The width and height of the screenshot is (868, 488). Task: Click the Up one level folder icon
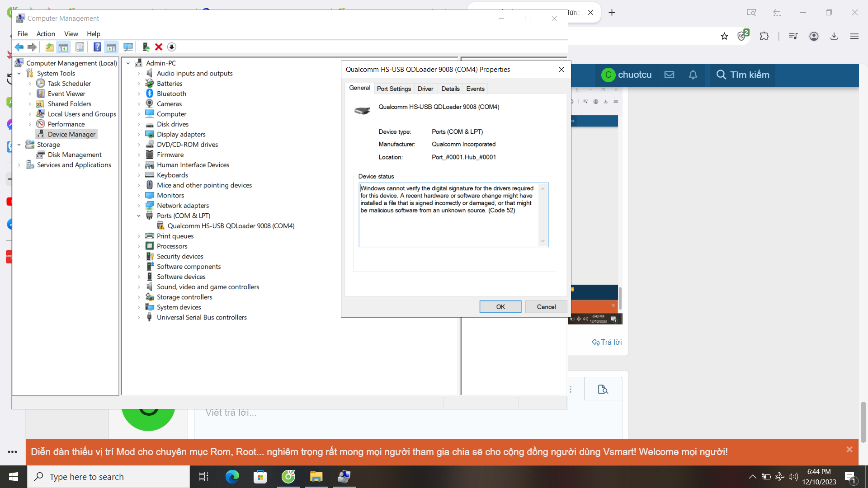click(x=49, y=47)
